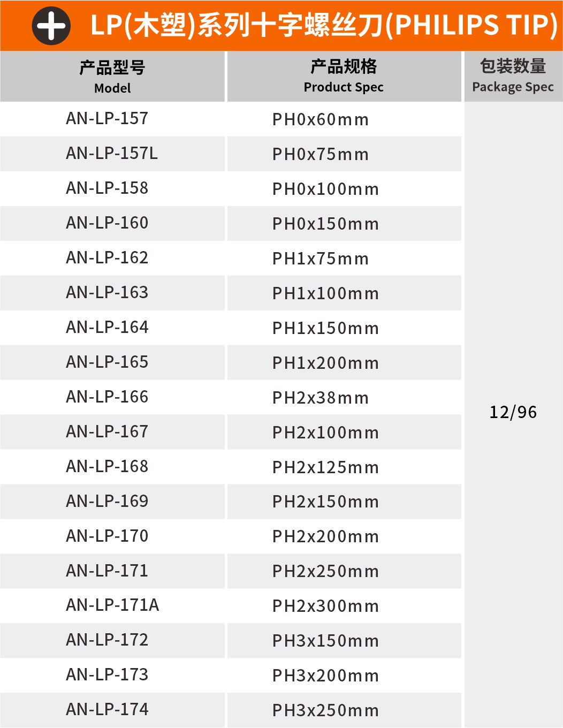This screenshot has height=728, width=563.
Task: Select the PH2x125mm spec cell
Action: point(325,467)
